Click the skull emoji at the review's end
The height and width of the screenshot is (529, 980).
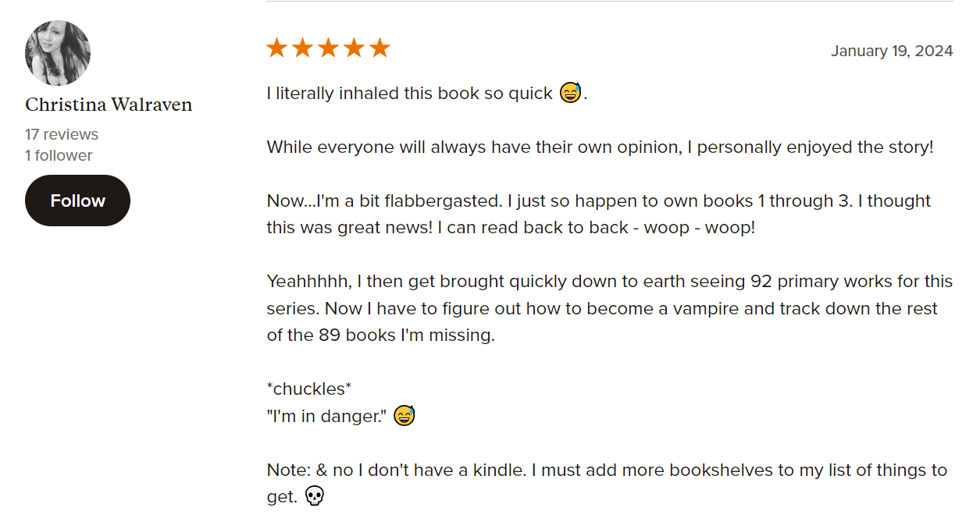[314, 495]
